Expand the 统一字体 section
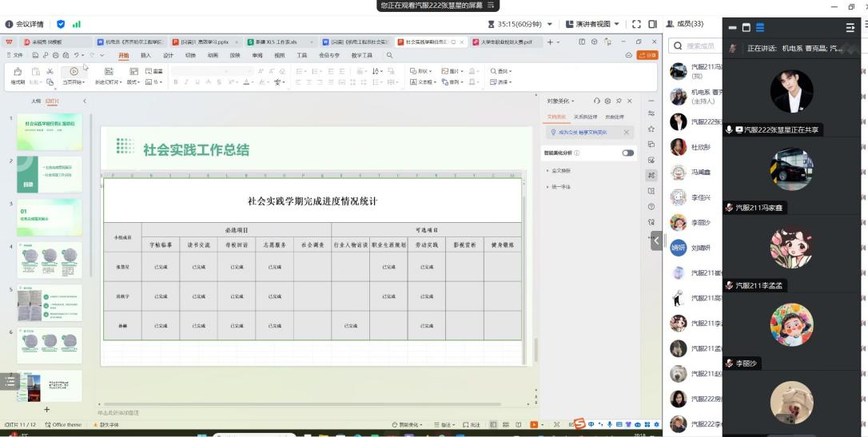 pos(559,186)
